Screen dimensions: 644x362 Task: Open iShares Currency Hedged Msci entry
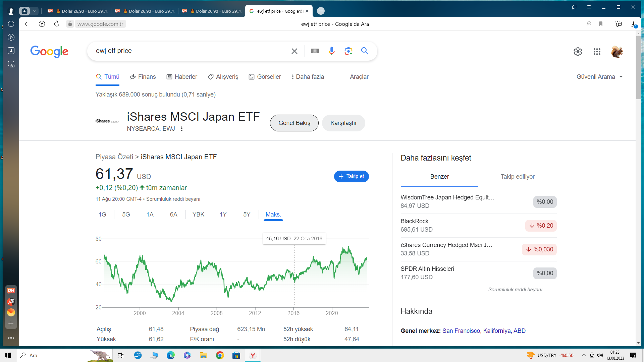478,249
